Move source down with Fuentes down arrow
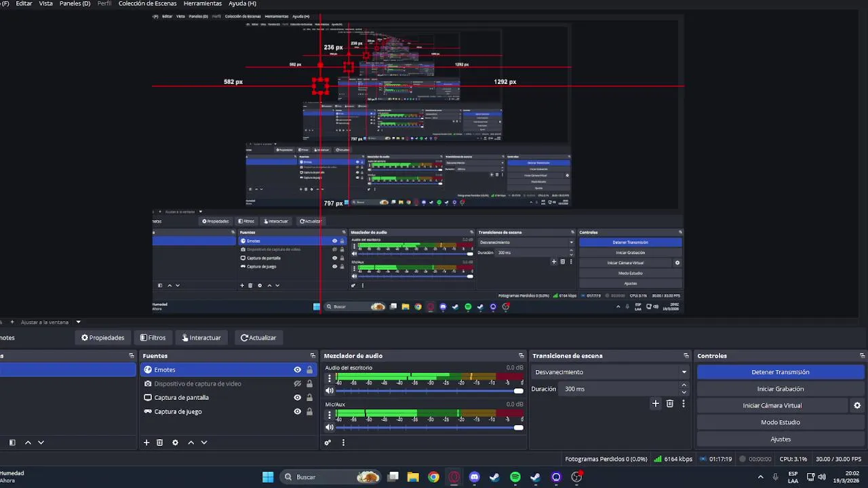Screen dimensions: 868x488 [204, 443]
